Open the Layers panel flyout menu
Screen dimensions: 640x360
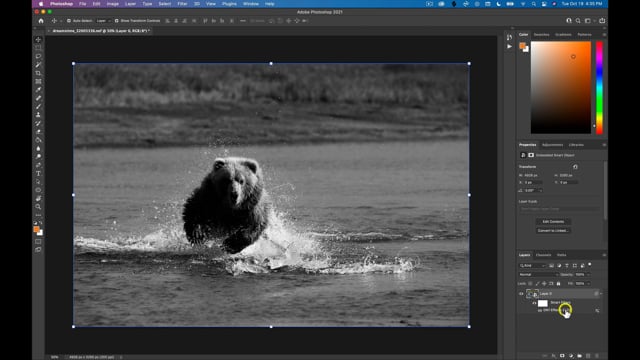pos(604,255)
